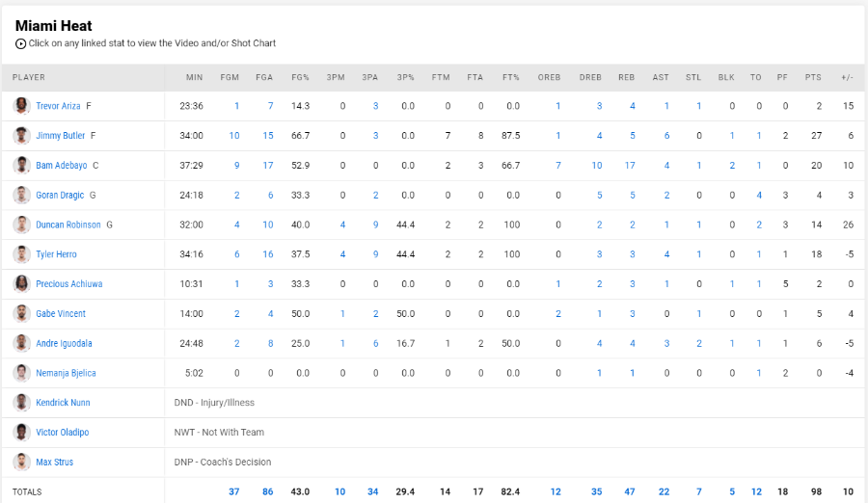
Task: Open Max Strus's player link
Action: [x=54, y=463]
